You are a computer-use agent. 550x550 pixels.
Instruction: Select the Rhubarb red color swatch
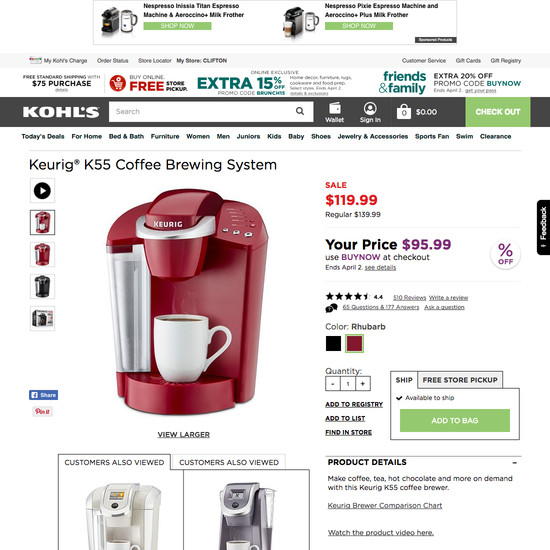click(x=354, y=343)
